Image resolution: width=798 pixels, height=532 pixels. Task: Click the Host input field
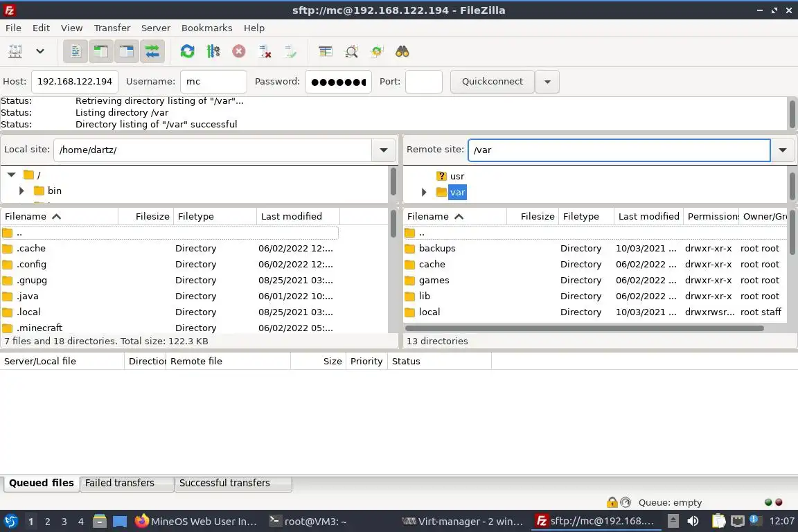(x=75, y=82)
